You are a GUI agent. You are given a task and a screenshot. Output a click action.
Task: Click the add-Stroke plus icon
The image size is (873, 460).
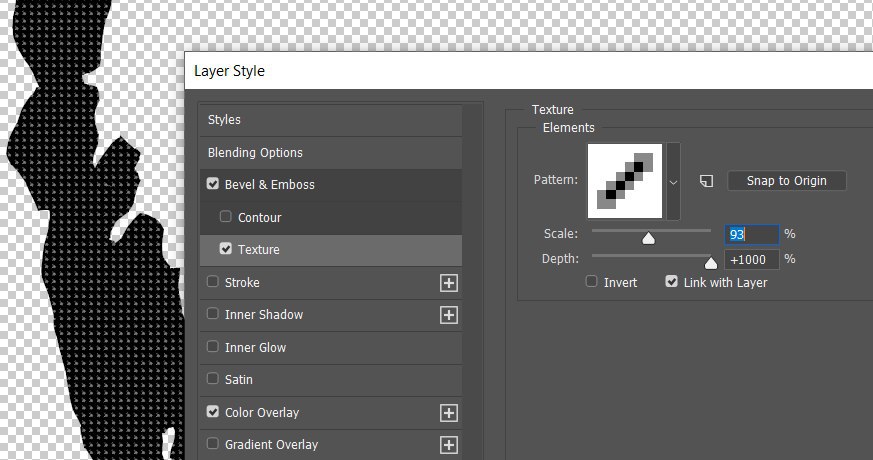[449, 283]
